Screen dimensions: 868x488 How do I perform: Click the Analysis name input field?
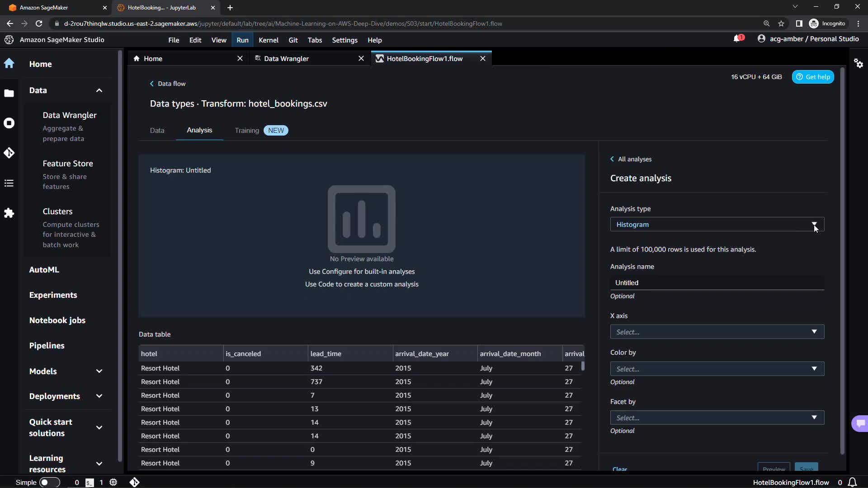(x=717, y=283)
